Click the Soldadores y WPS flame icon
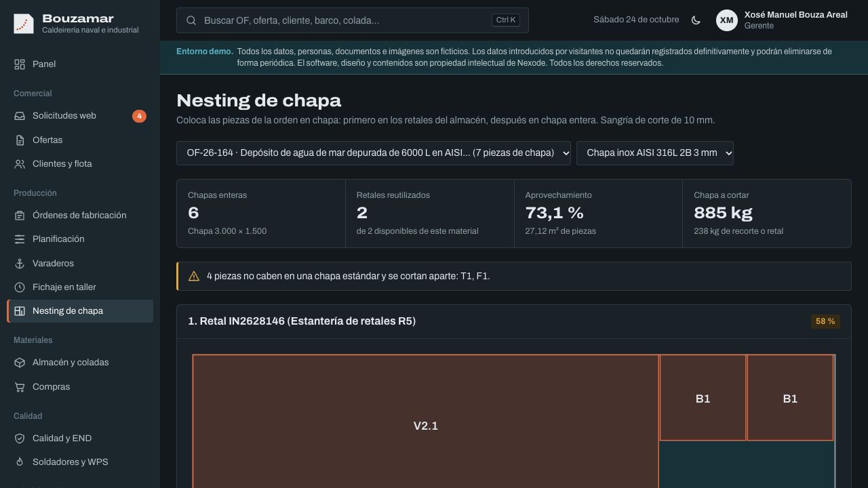Viewport: 868px width, 488px height. pos(20,462)
